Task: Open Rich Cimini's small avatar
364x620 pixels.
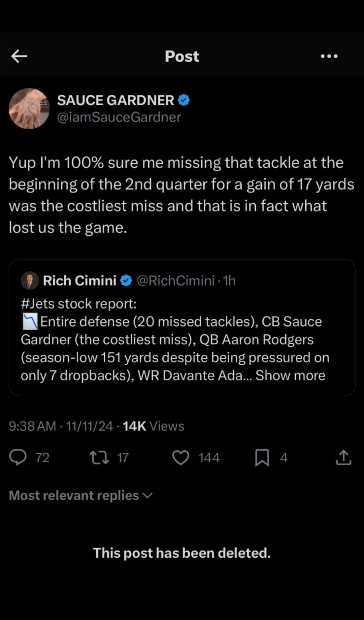Action: 30,281
